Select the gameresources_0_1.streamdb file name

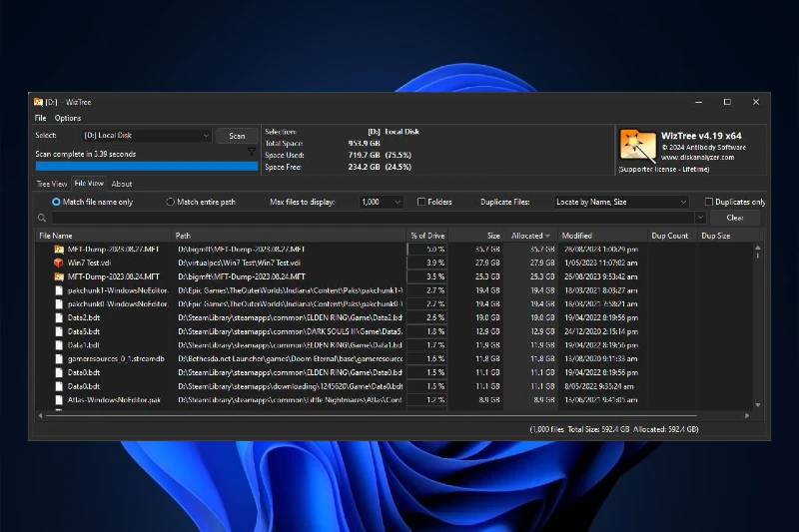116,359
